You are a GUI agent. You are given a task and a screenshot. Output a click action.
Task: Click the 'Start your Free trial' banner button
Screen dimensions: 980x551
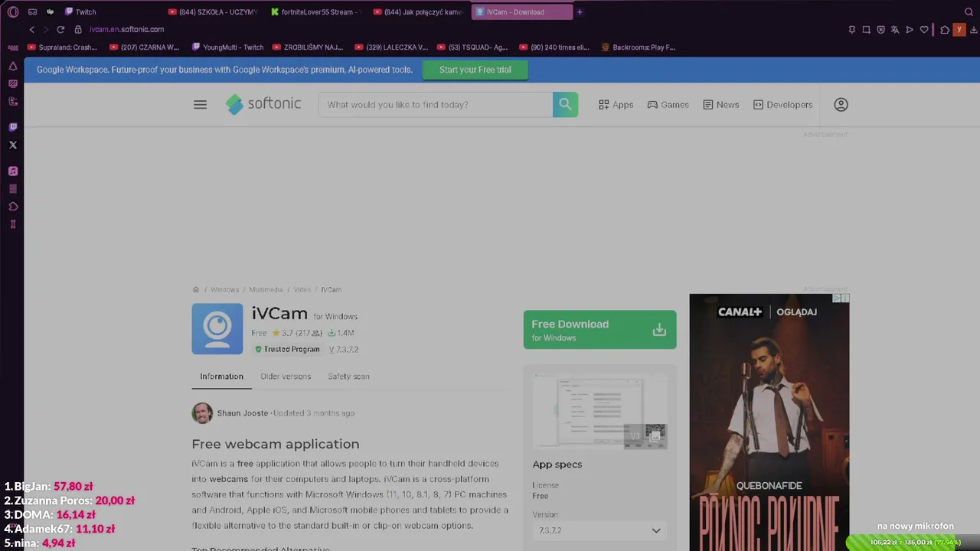[475, 70]
